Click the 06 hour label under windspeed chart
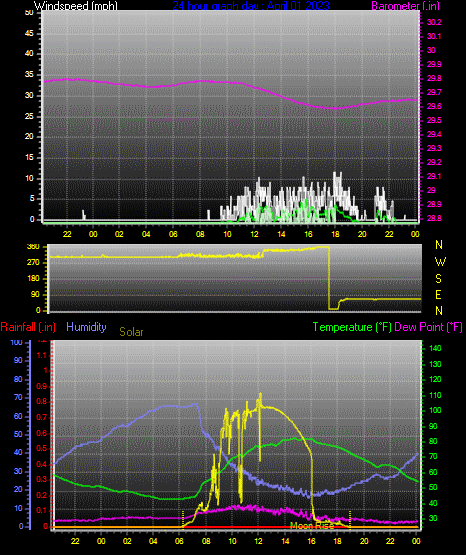 pos(173,234)
